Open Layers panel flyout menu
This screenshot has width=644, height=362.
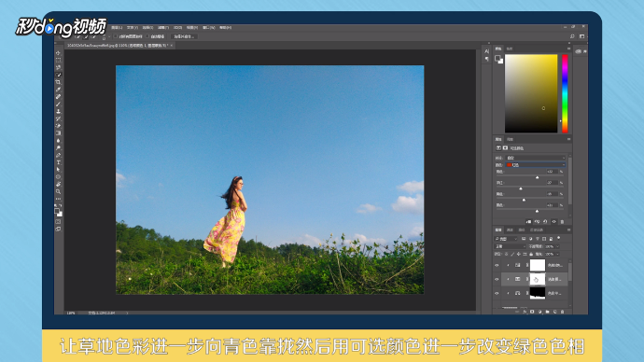click(568, 230)
